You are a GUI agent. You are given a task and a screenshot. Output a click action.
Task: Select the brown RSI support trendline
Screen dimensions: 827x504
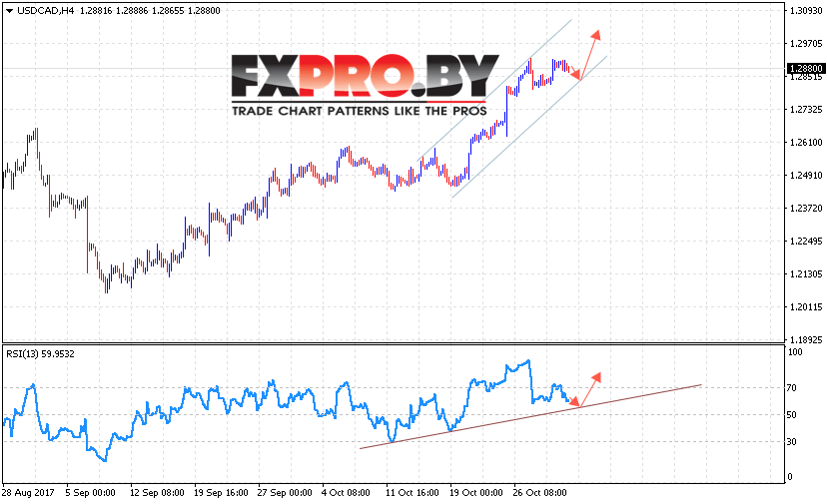pyautogui.click(x=530, y=416)
